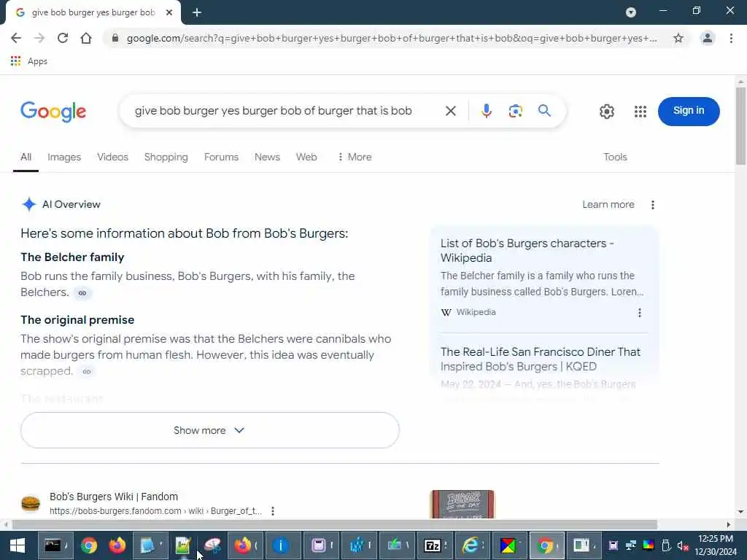
Task: Switch to the Forums results tab
Action: (221, 157)
